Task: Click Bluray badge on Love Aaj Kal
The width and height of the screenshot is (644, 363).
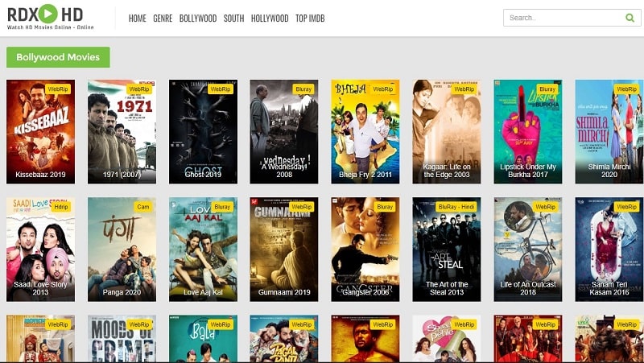Action: pos(222,207)
